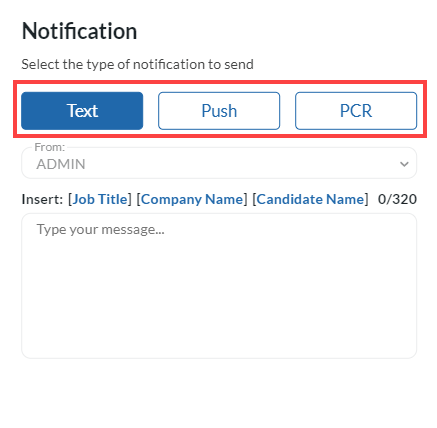437x428 pixels.
Task: Insert the Candidate Name placeholder
Action: (310, 199)
